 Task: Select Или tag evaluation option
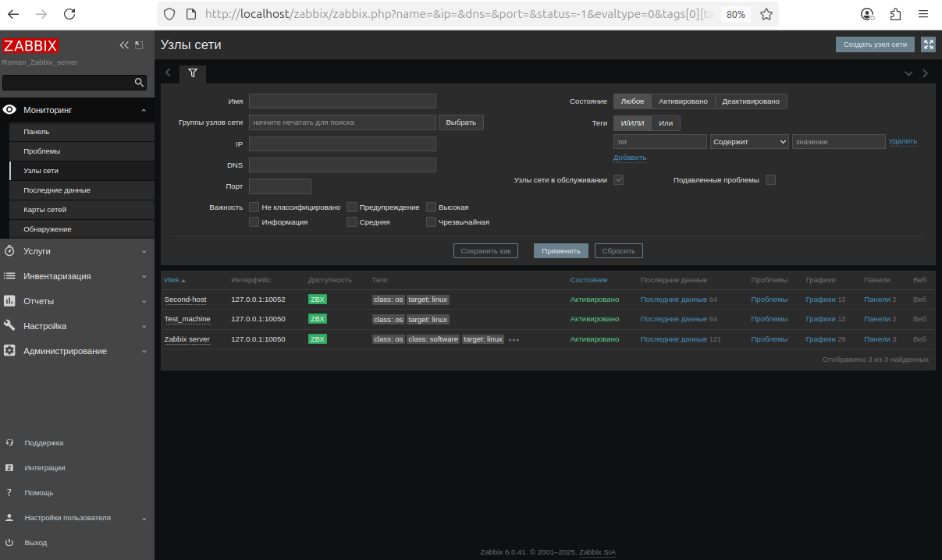coord(666,123)
